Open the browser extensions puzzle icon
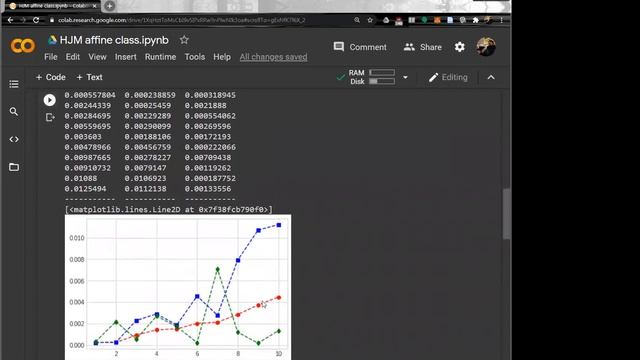Image resolution: width=640 pixels, height=360 pixels. point(475,20)
